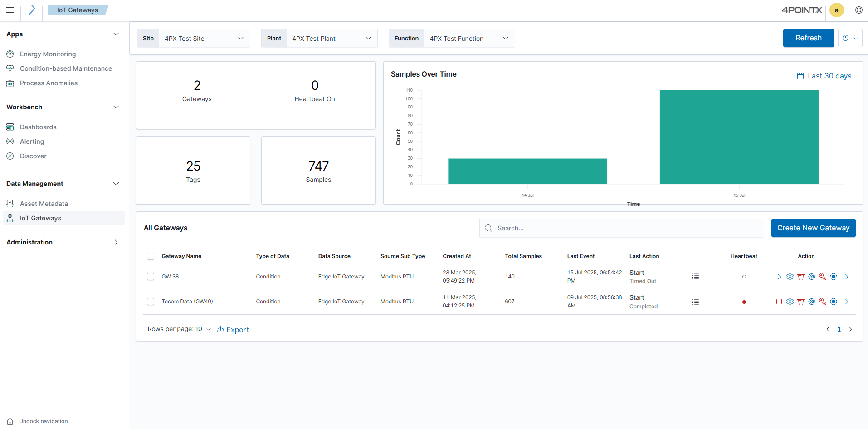This screenshot has height=429, width=868.
Task: Stop Tecom Data (GW40) with red square icon
Action: click(779, 302)
